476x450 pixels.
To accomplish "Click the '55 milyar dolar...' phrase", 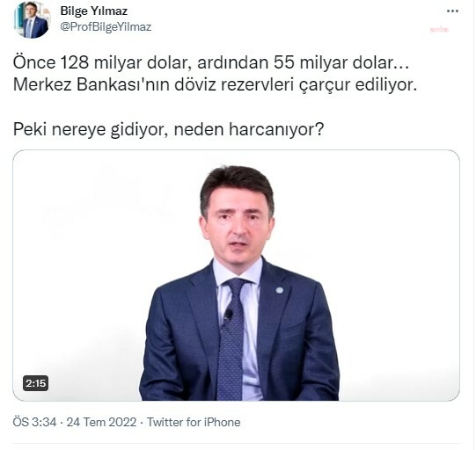I will (x=341, y=62).
